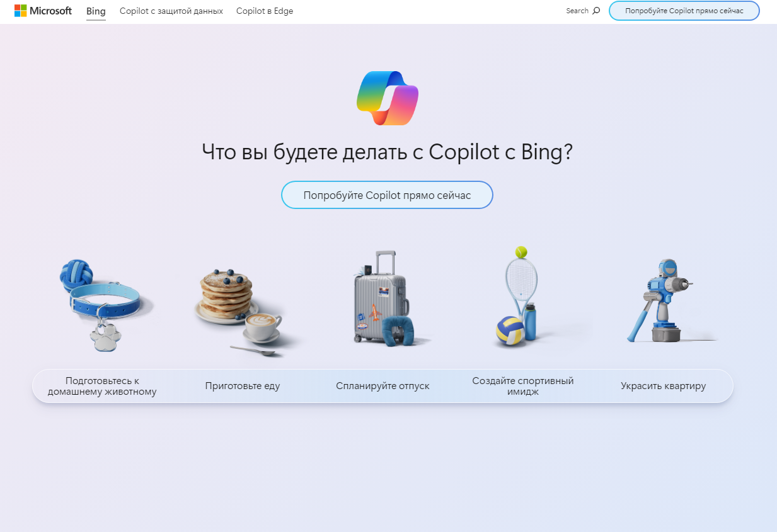Click the search magnifier icon
This screenshot has height=532, width=777.
(596, 11)
